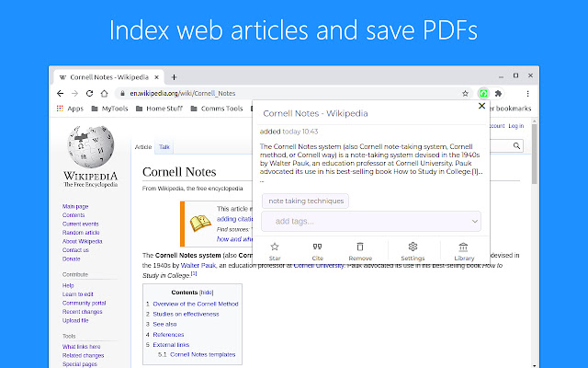Open the Help link under Contribute
This screenshot has height=368, width=588.
(68, 285)
